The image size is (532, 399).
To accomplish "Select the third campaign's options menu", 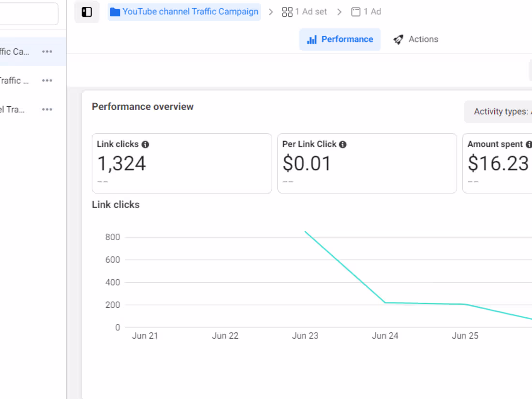I will (47, 109).
